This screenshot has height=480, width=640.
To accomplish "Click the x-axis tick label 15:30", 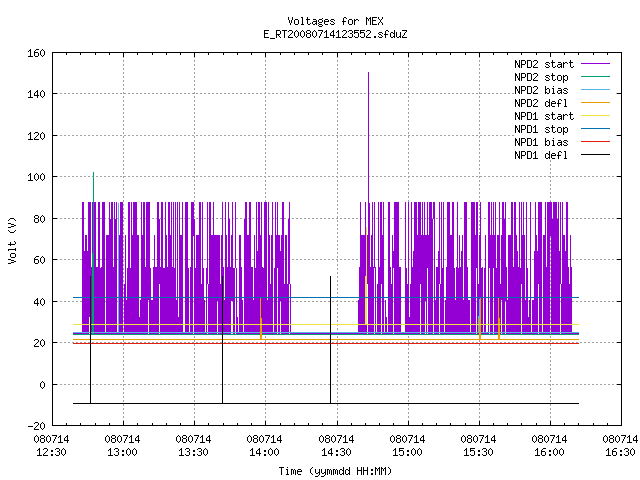I will coord(478,453).
